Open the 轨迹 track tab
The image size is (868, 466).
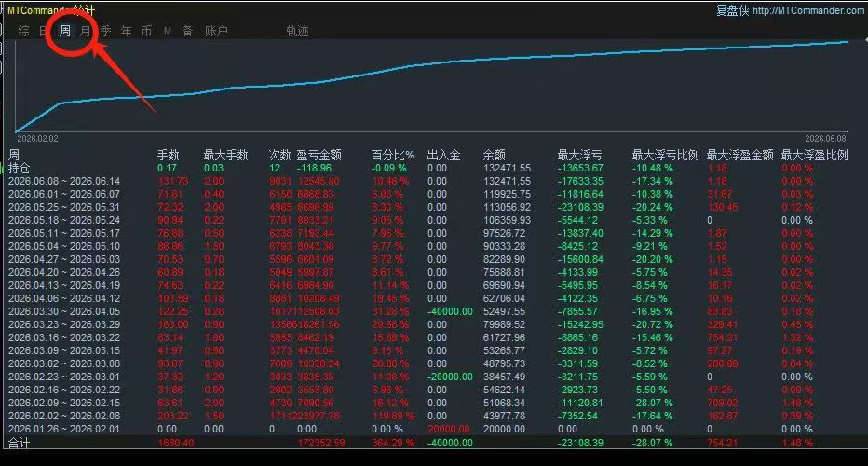coord(297,31)
